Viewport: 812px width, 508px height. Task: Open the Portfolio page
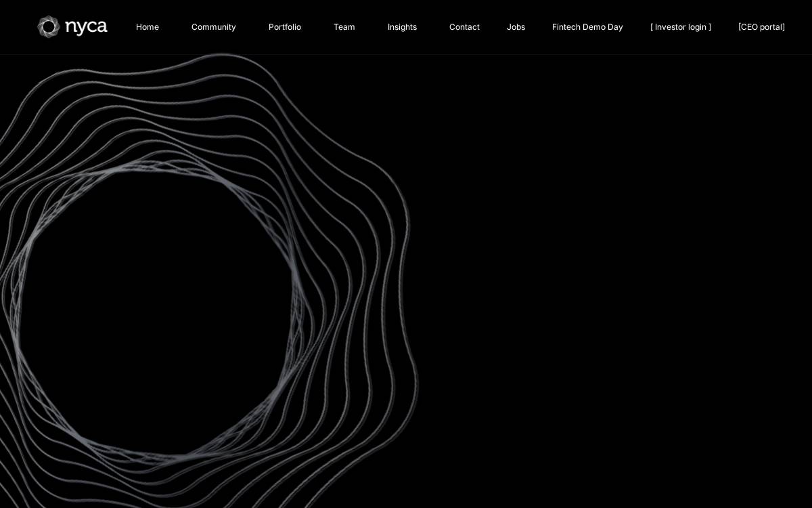pos(285,27)
